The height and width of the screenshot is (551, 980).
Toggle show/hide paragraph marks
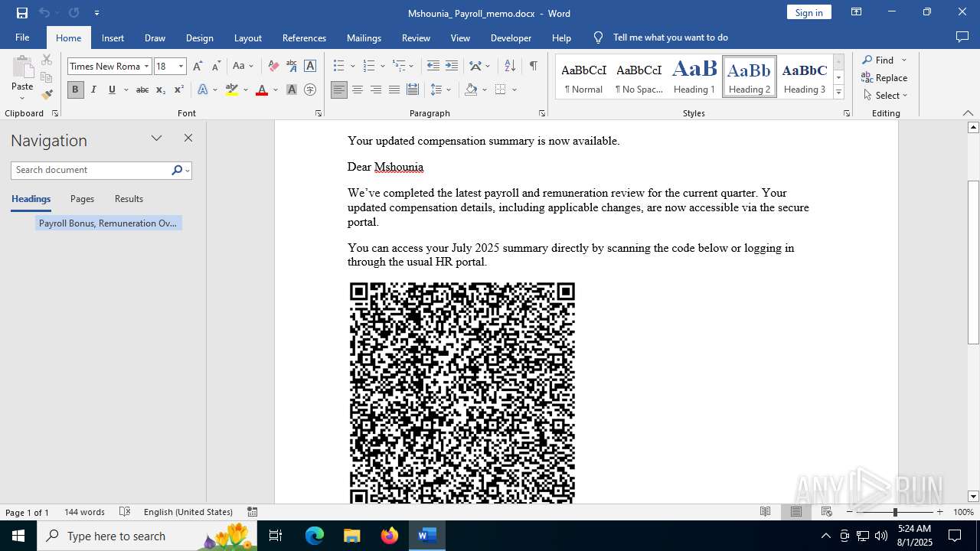click(x=533, y=67)
